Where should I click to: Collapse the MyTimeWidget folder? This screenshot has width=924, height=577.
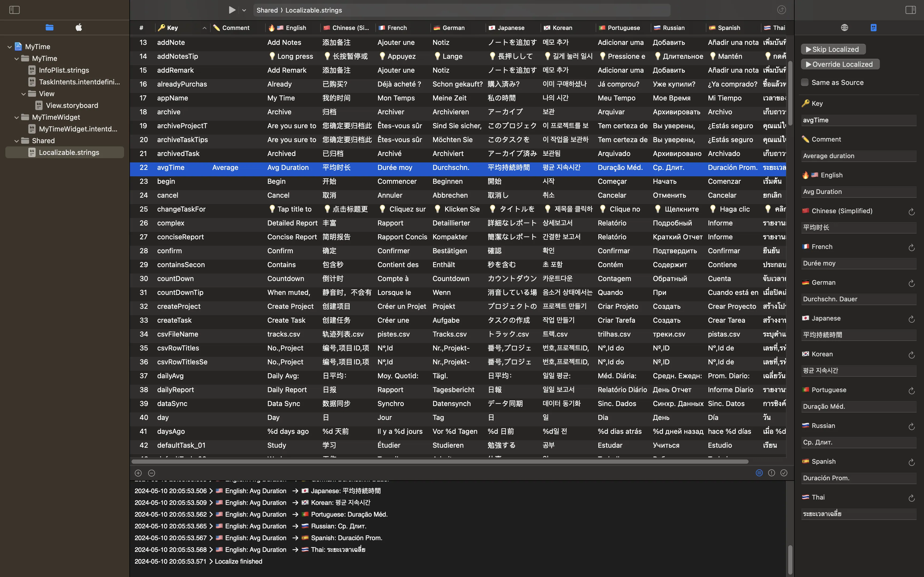(x=16, y=118)
